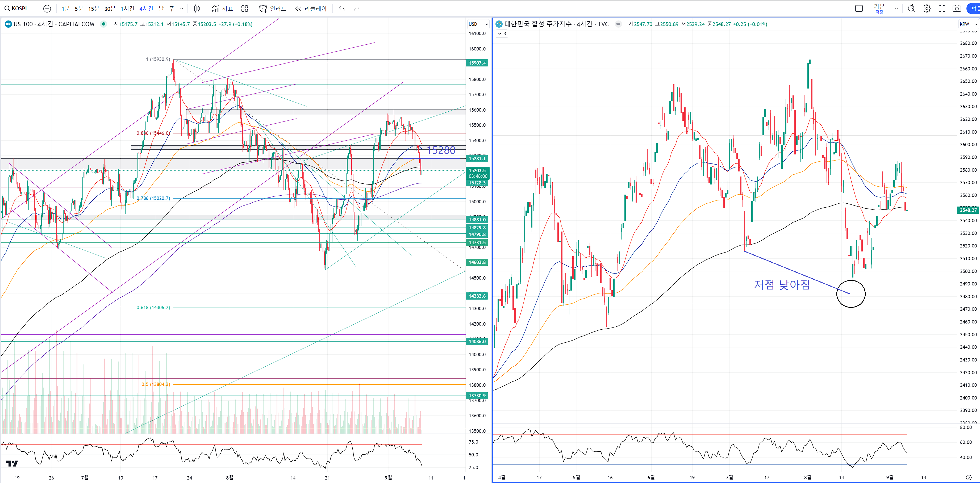
Task: Open the 지표 indicators panel
Action: point(223,8)
